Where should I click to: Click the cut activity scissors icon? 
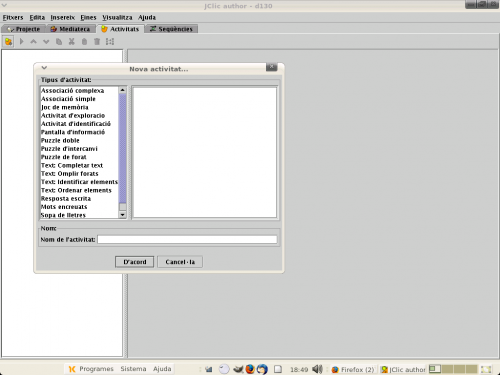coord(71,42)
